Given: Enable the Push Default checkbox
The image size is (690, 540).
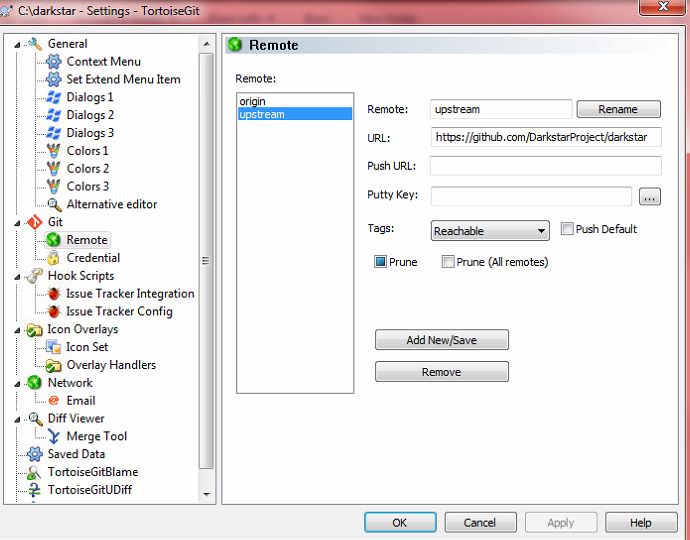Looking at the screenshot, I should click(567, 229).
